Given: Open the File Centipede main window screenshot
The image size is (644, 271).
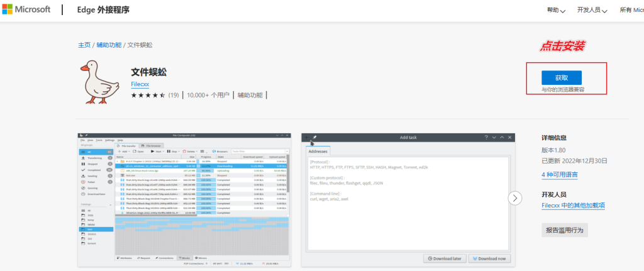Looking at the screenshot, I should click(184, 198).
